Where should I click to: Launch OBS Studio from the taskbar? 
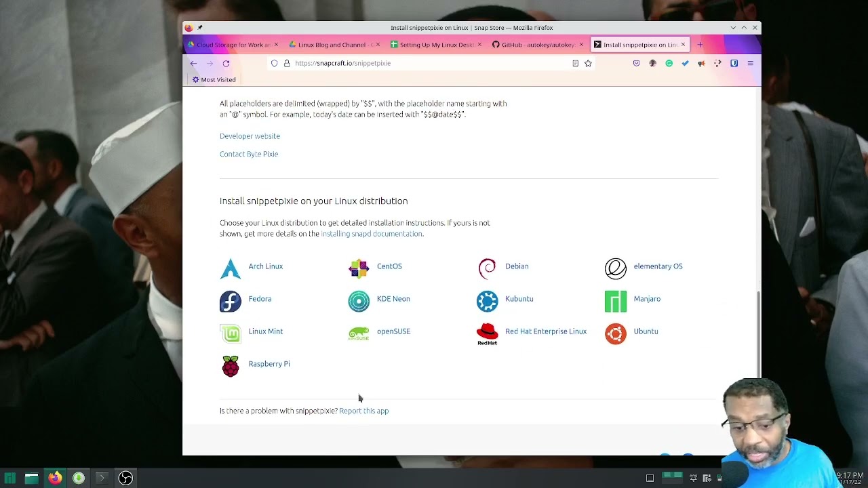[x=125, y=478]
